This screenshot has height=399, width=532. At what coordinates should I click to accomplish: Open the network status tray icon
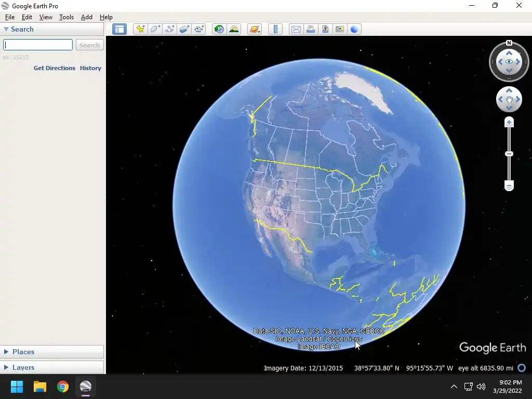click(x=469, y=387)
